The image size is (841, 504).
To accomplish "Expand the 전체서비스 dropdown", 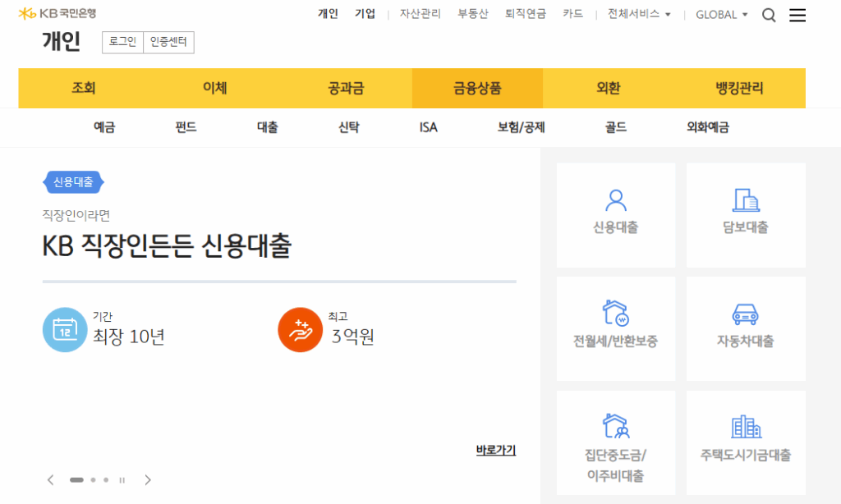I will (639, 14).
